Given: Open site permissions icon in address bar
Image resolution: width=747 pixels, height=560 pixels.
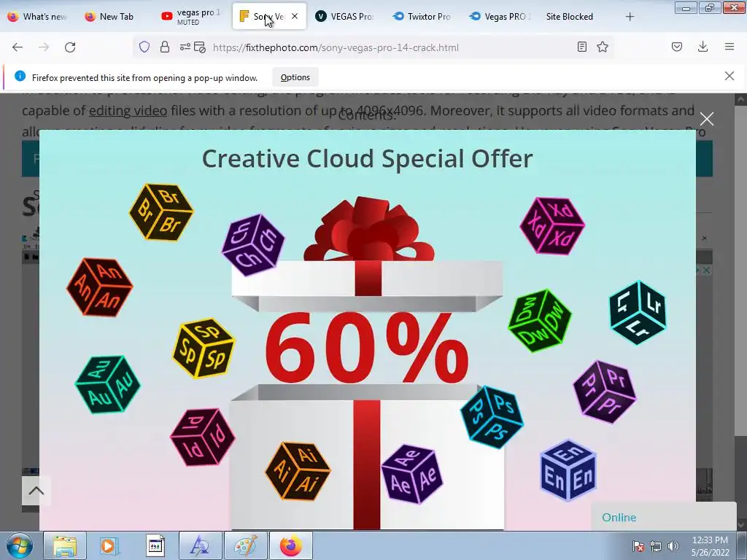Looking at the screenshot, I should 185,47.
